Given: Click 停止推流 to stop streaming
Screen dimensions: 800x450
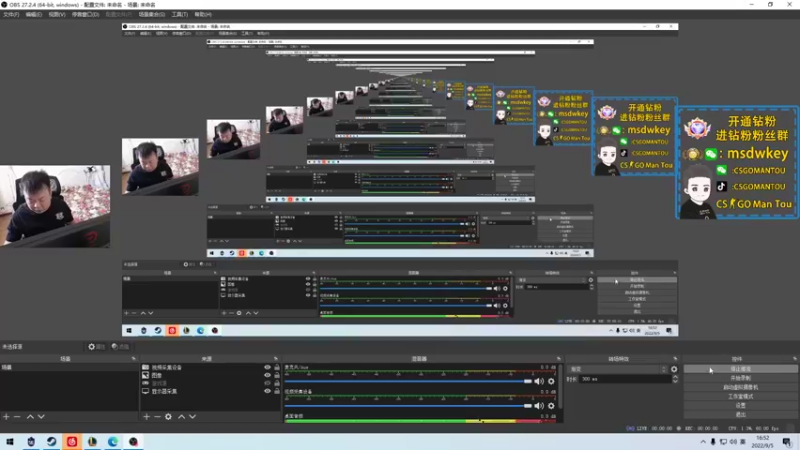Looking at the screenshot, I should (x=740, y=369).
